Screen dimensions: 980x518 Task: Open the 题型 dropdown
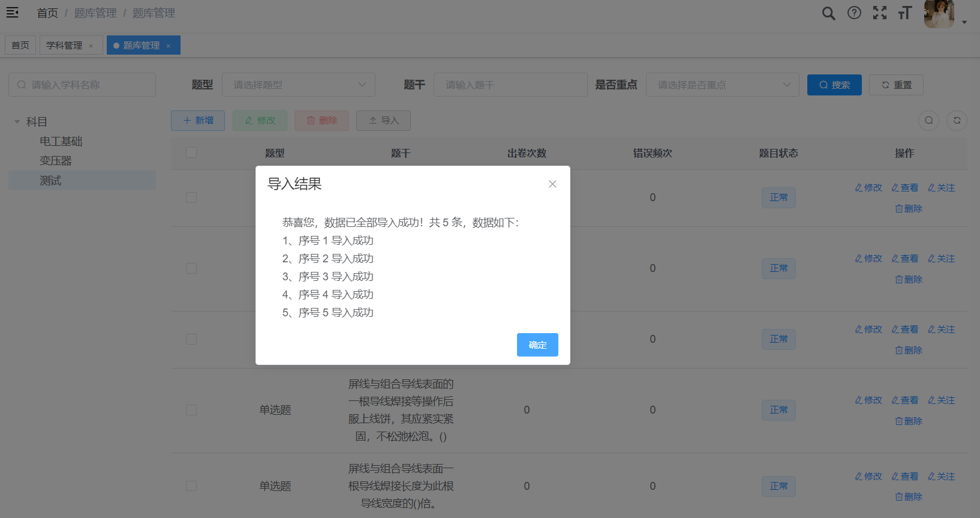[299, 85]
